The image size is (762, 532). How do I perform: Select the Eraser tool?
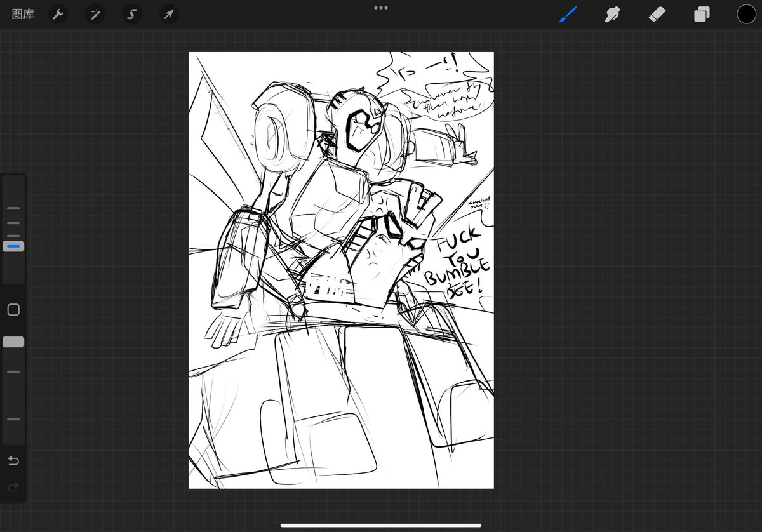point(657,14)
